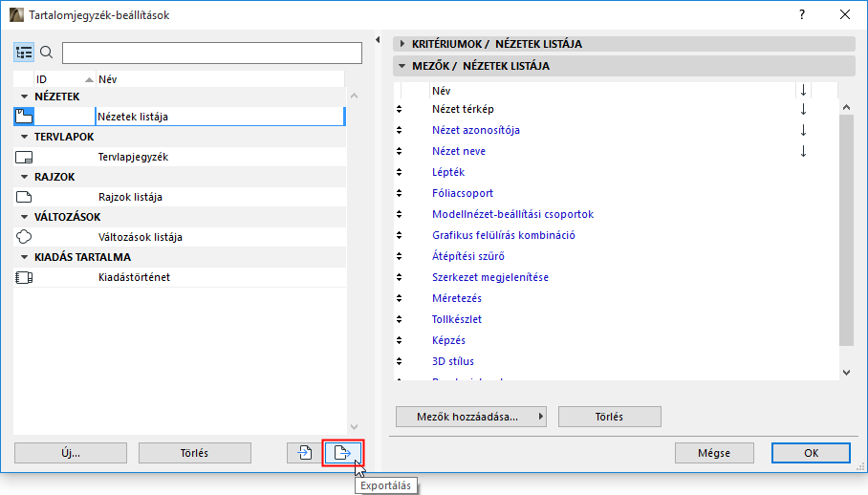Click the move handle of Átépítési szűrő
Image resolution: width=868 pixels, height=495 pixels.
point(400,257)
